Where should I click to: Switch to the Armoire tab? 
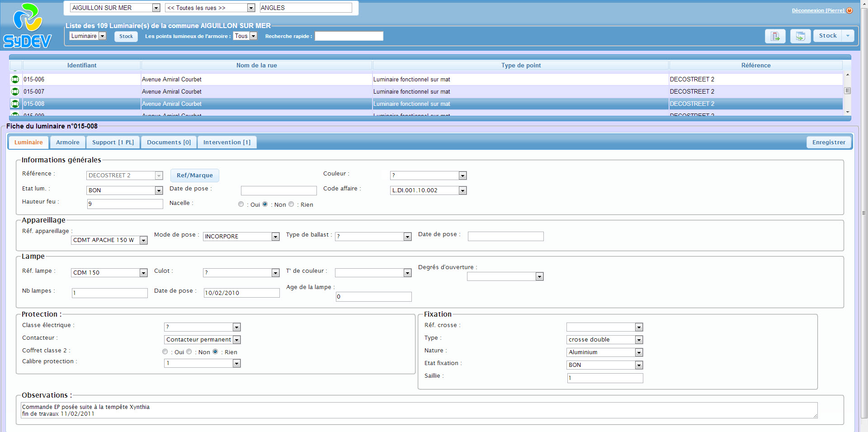pos(68,142)
